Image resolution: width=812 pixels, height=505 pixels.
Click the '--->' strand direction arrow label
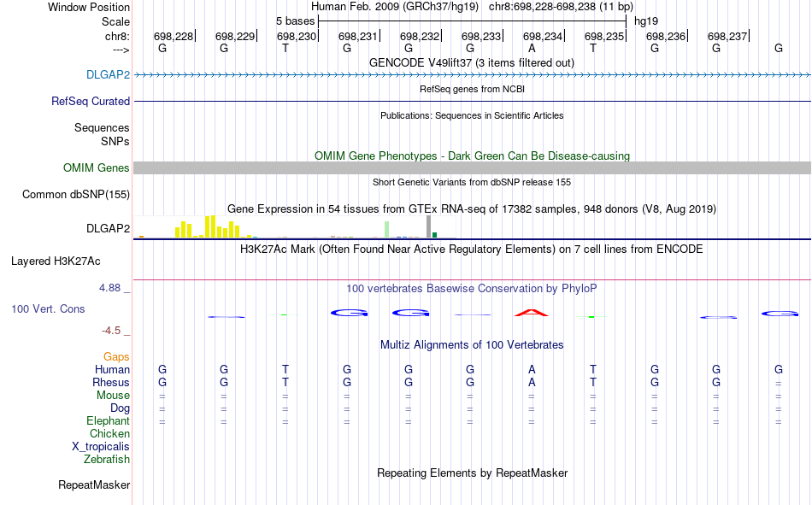tap(121, 50)
